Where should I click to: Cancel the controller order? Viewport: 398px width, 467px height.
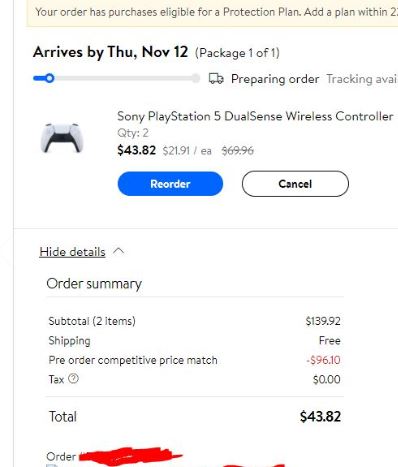(295, 184)
